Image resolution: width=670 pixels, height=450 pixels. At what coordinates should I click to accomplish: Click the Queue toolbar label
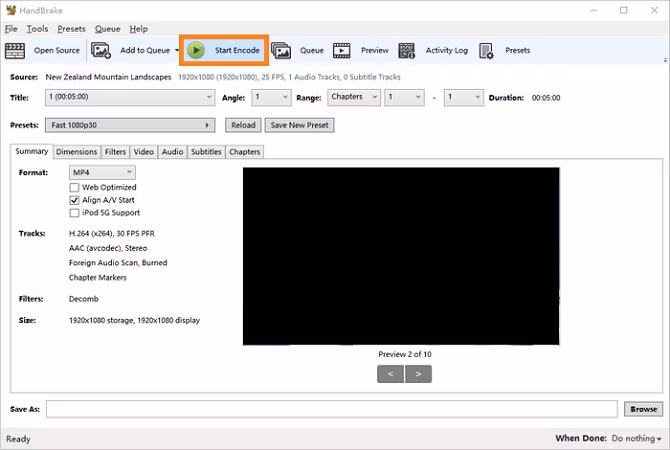tap(311, 50)
